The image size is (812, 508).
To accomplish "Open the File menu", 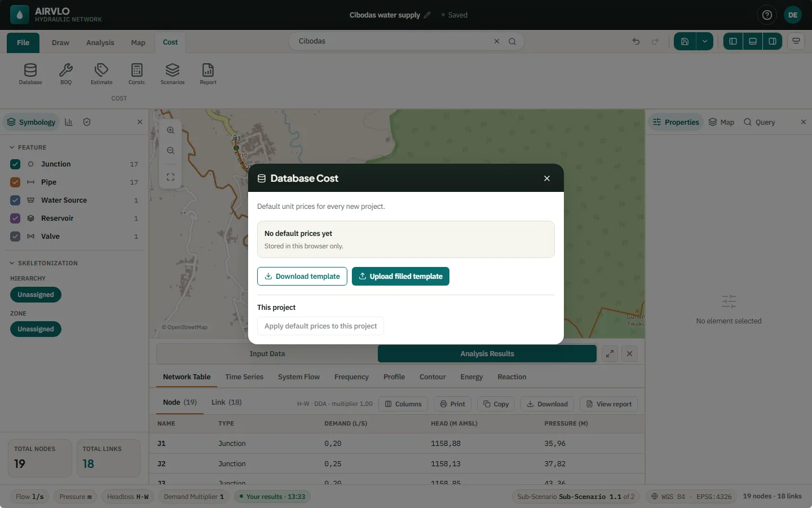I will pos(23,43).
